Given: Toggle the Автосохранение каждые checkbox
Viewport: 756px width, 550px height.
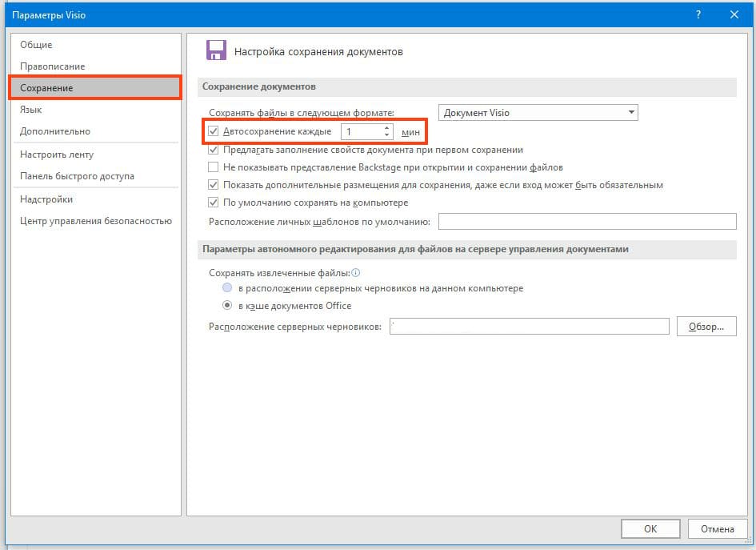Looking at the screenshot, I should 213,131.
